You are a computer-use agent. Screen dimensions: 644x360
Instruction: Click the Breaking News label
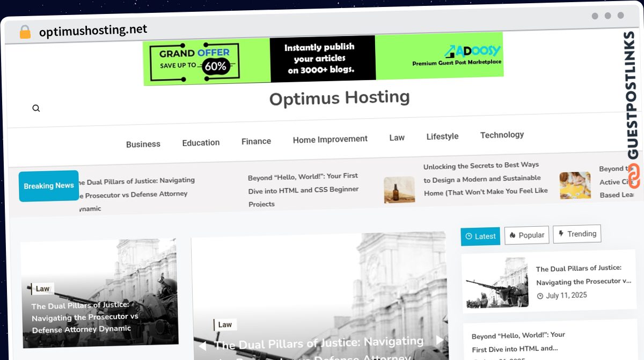(49, 186)
